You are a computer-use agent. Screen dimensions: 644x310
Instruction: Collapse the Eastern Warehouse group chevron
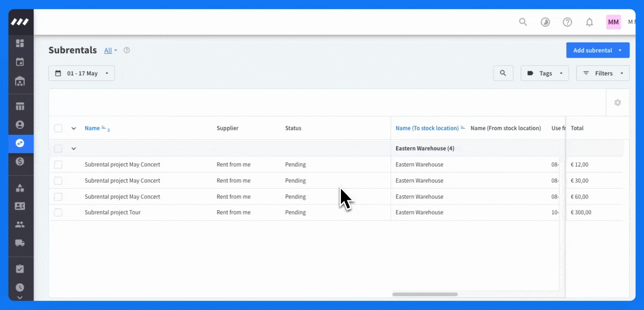pyautogui.click(x=73, y=148)
